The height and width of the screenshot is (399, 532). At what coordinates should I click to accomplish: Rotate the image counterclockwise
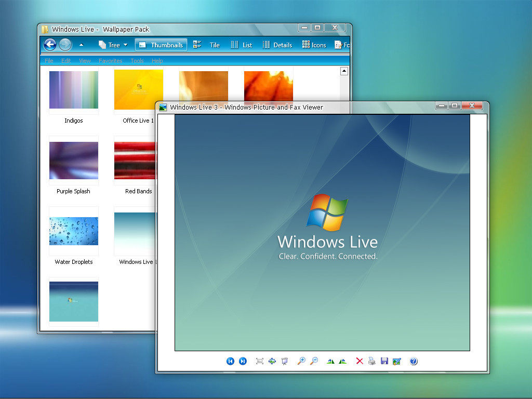point(342,361)
